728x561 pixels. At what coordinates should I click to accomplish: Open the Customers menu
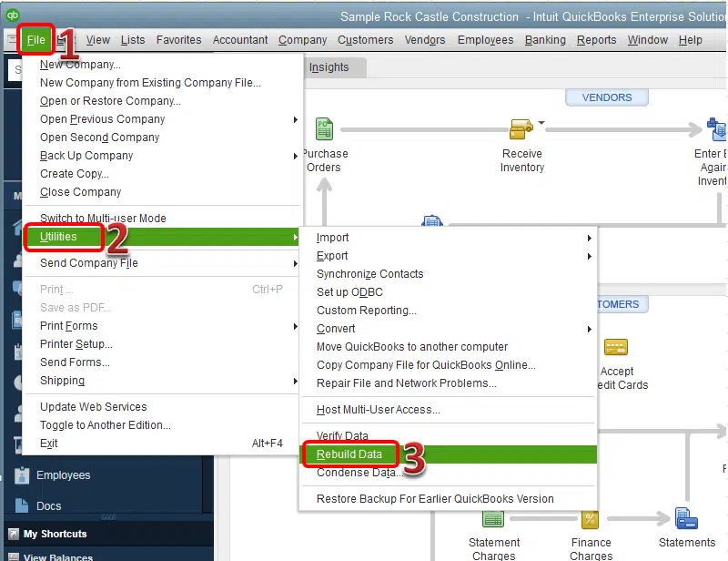point(366,40)
